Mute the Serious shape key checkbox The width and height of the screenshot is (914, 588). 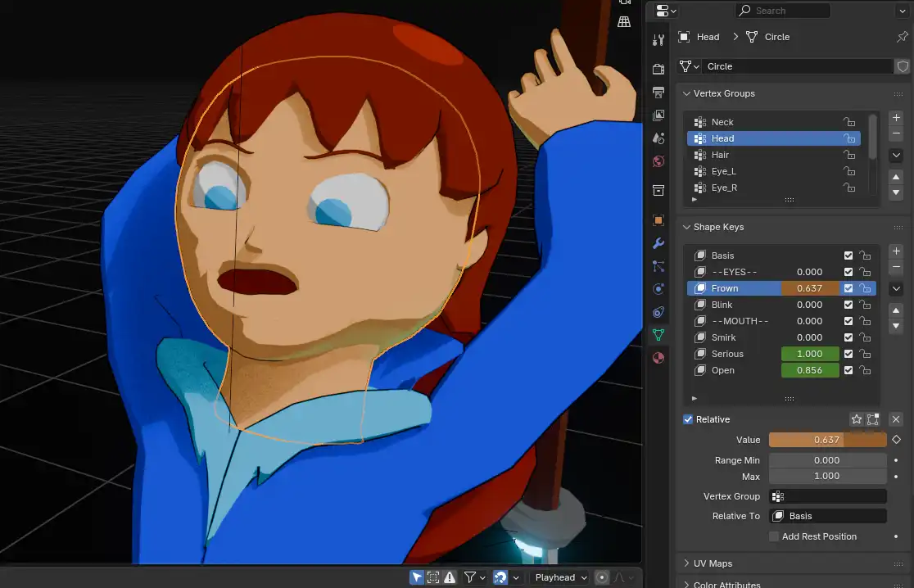(x=848, y=354)
